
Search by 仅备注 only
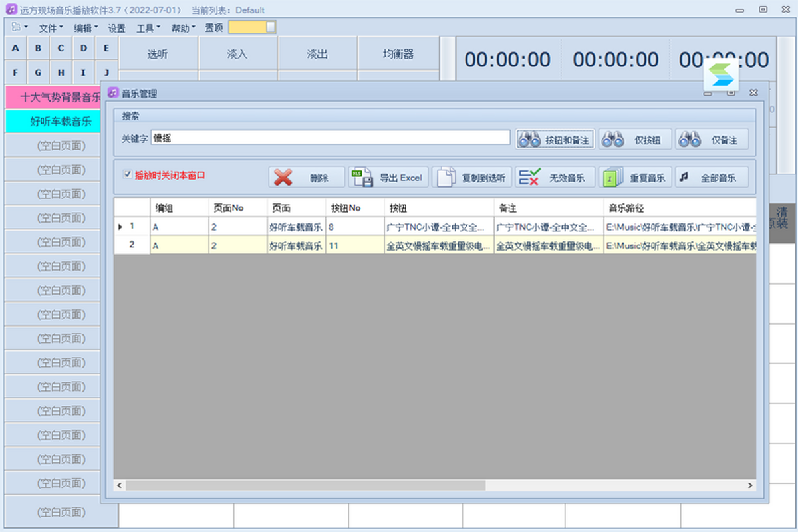tap(712, 140)
